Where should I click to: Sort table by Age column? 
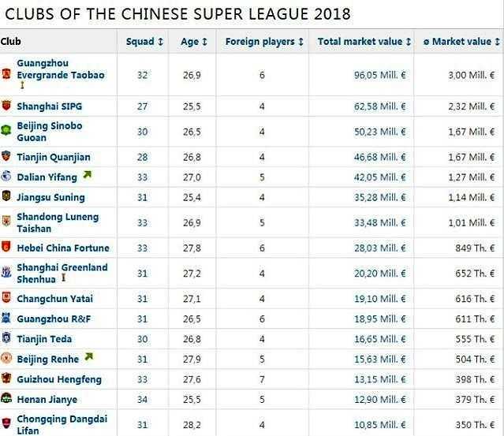coord(194,42)
